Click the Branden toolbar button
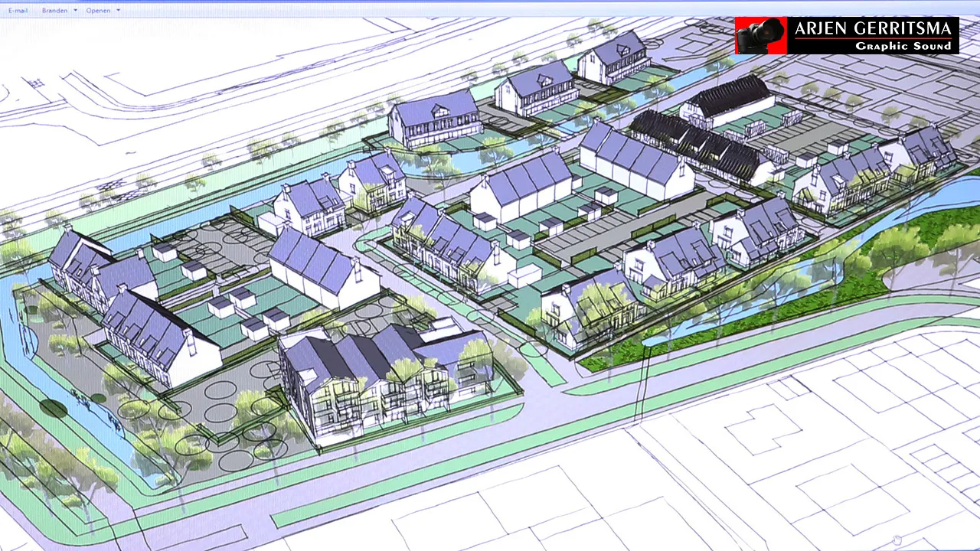This screenshot has height=551, width=980. point(54,11)
